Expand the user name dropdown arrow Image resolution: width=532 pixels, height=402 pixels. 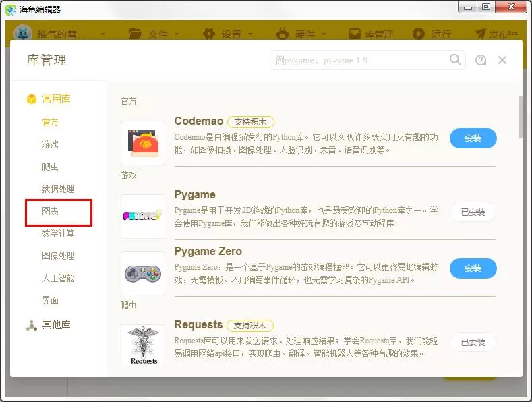tap(102, 34)
